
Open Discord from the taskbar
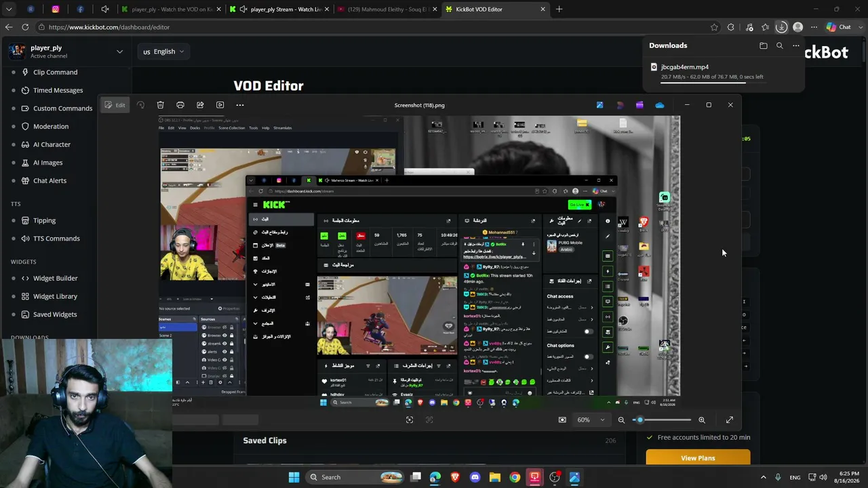point(475,477)
